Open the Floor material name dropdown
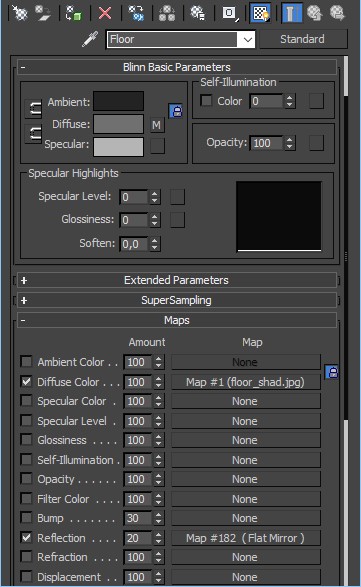Image resolution: width=361 pixels, height=587 pixels. 247,39
